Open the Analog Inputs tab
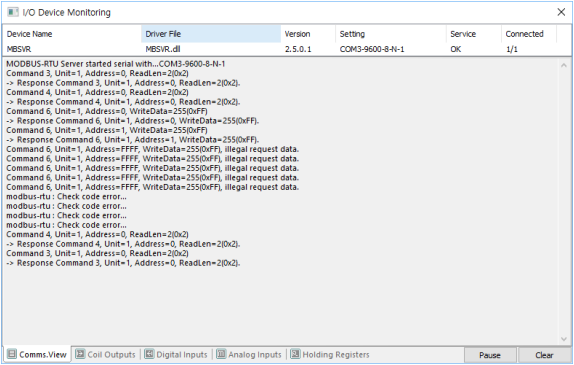 tap(249, 354)
